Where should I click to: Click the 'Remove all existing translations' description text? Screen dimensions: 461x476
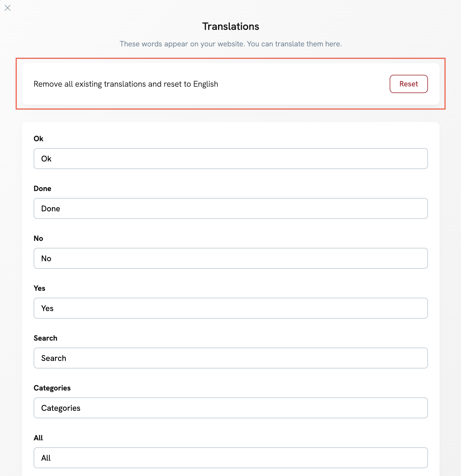pos(126,84)
